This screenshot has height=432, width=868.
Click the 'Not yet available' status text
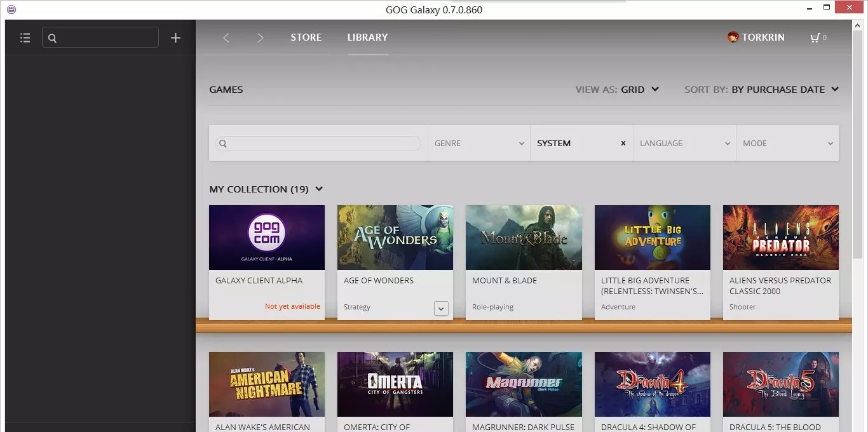click(x=292, y=306)
